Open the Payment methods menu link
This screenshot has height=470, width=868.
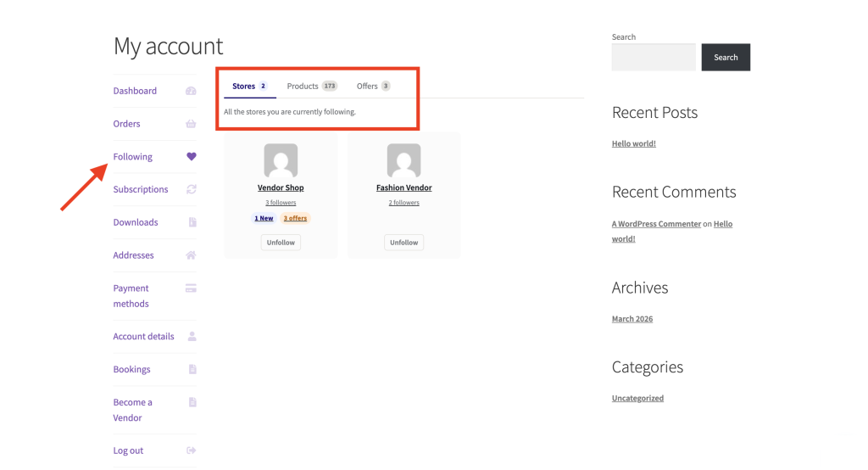pyautogui.click(x=131, y=296)
